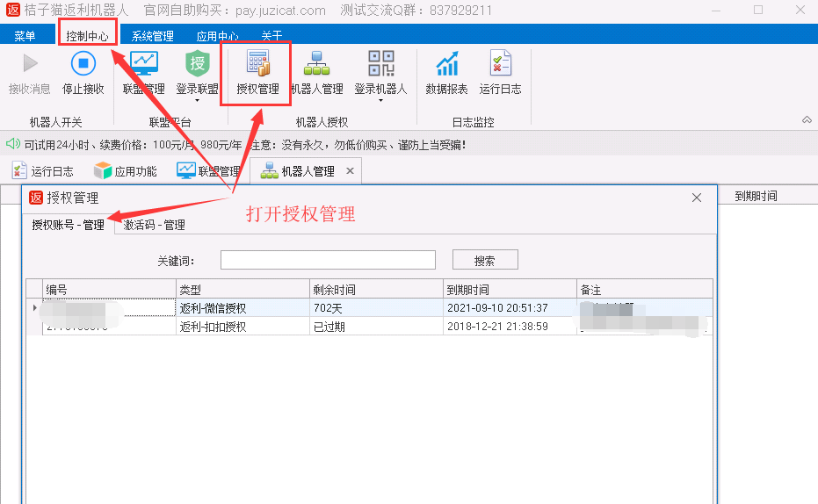The height and width of the screenshot is (504, 818).
Task: Collapse the ribbon with chevron arrow
Action: [807, 120]
